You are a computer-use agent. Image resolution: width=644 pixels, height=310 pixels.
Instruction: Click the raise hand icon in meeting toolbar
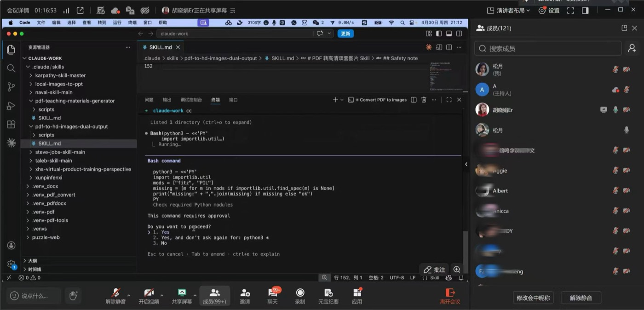(x=73, y=295)
